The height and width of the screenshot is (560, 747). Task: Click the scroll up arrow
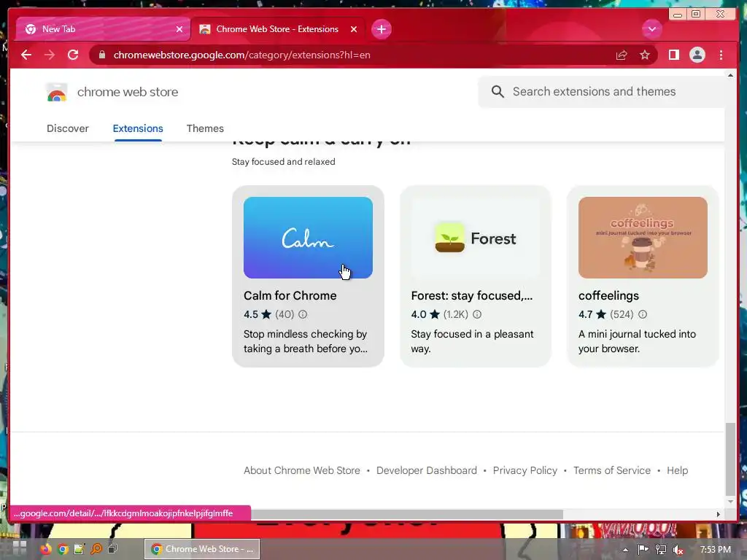pos(730,75)
